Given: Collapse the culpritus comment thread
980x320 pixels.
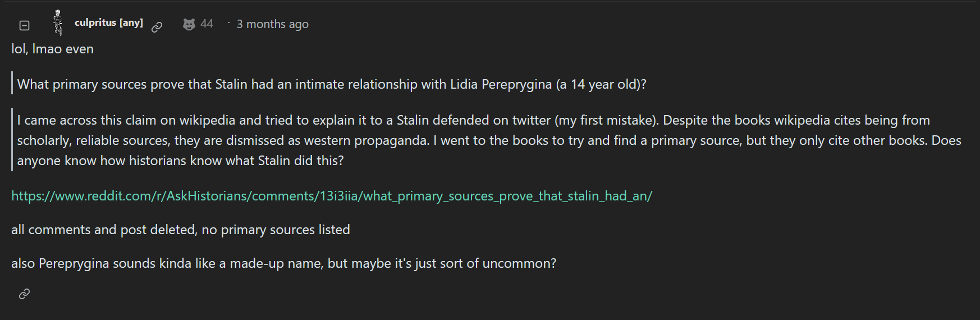Looking at the screenshot, I should point(24,25).
